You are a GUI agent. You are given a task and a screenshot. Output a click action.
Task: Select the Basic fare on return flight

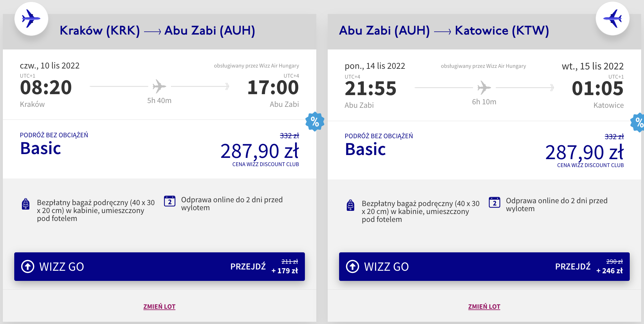(x=365, y=149)
